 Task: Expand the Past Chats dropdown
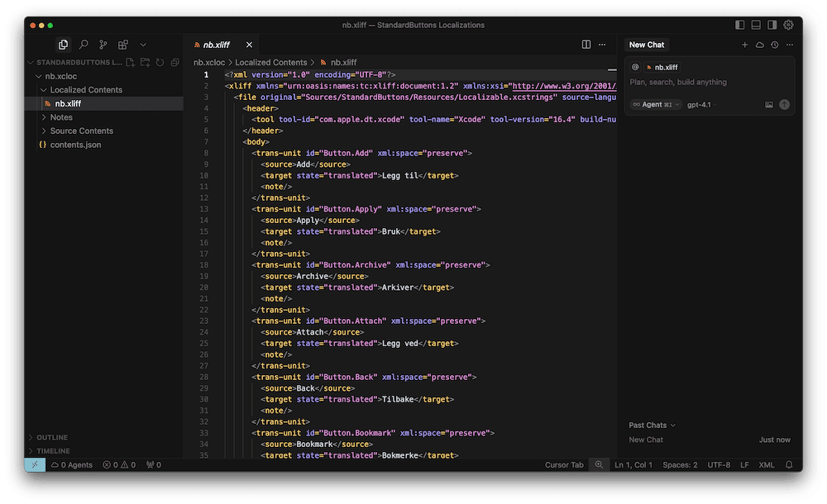(652, 425)
